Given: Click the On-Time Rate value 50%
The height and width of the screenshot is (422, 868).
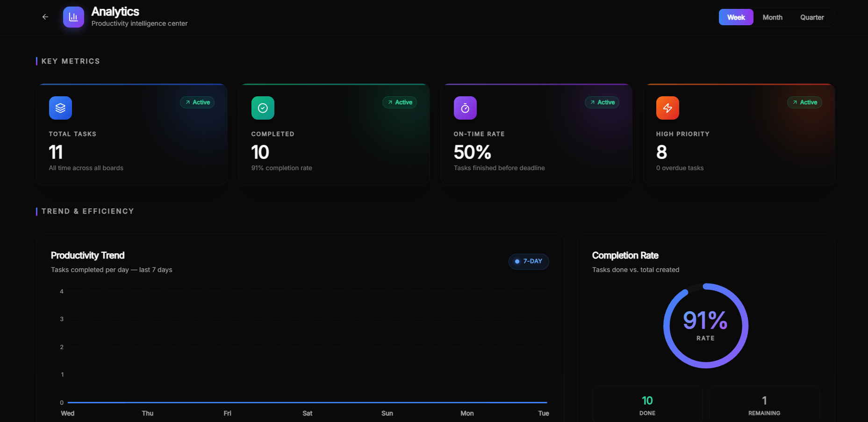Looking at the screenshot, I should [x=472, y=152].
